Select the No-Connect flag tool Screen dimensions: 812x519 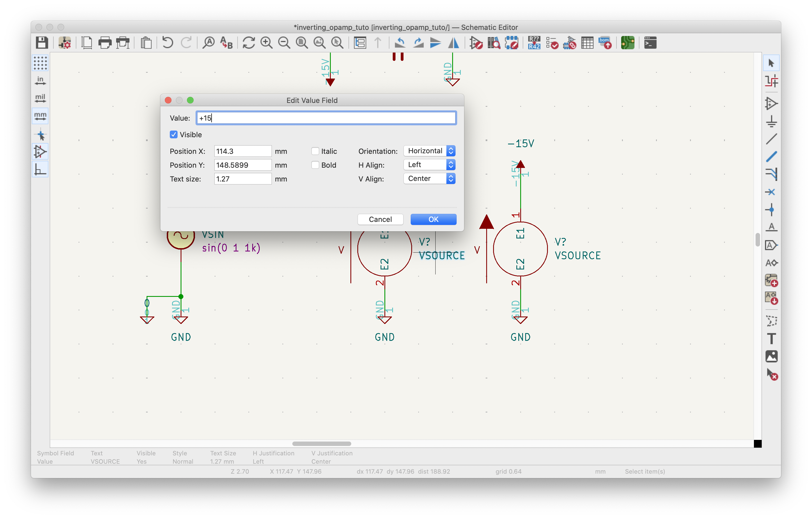[771, 192]
